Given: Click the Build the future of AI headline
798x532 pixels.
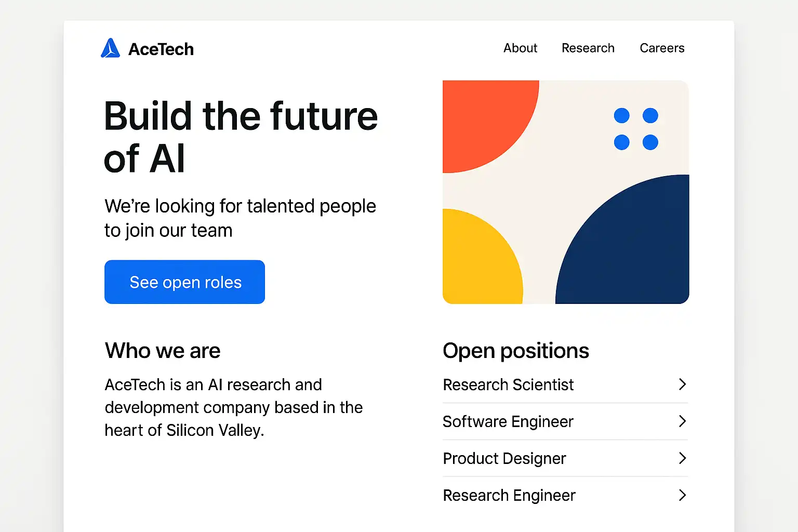Looking at the screenshot, I should coord(241,137).
